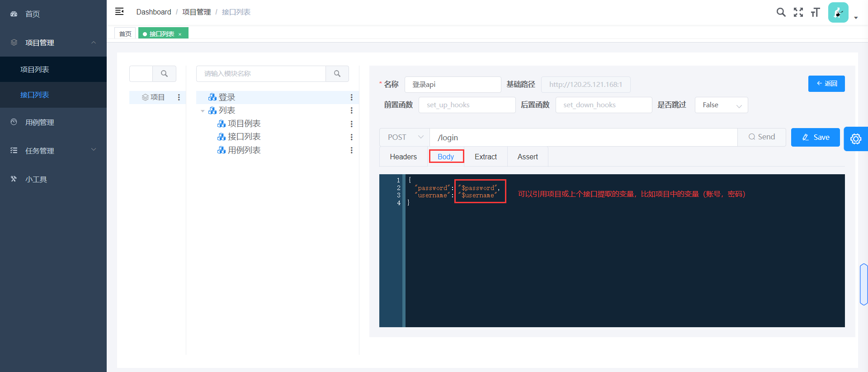Collapse the 项目管理 sidebar menu

pyautogui.click(x=53, y=43)
